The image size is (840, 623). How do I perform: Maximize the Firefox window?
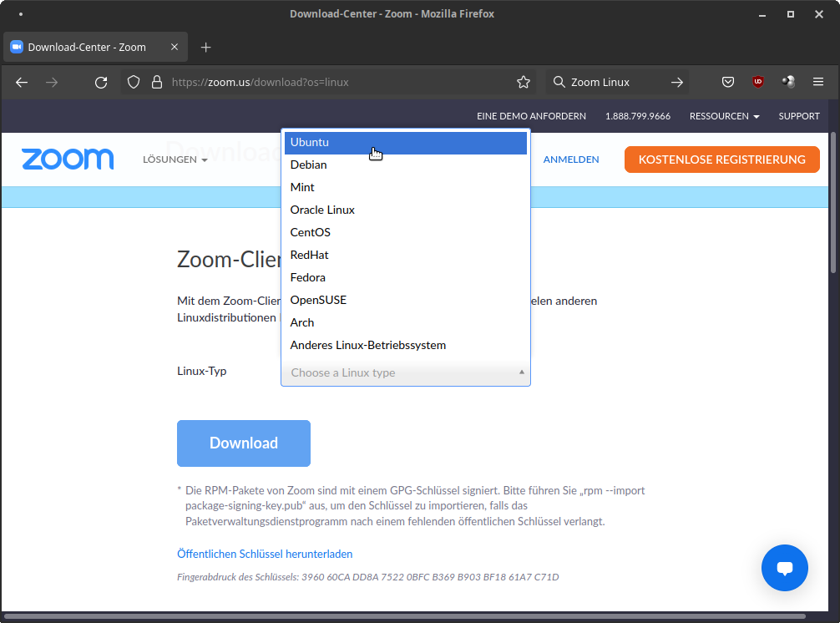pos(790,14)
